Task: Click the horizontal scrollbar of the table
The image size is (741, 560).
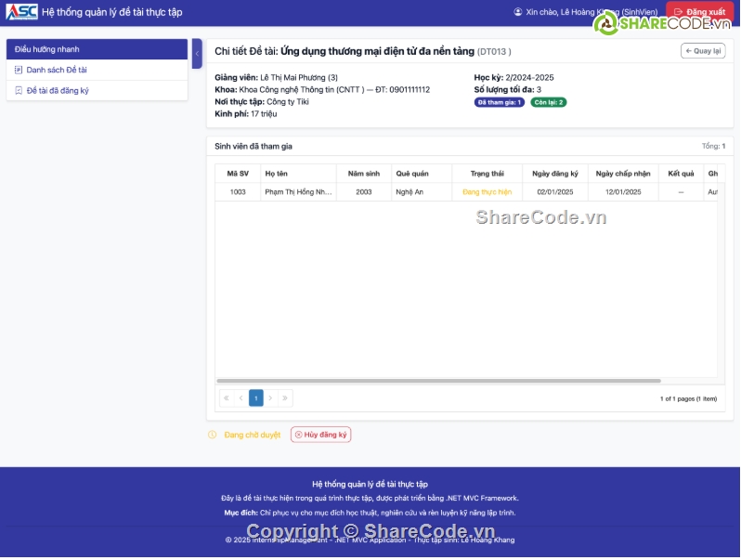Action: pyautogui.click(x=438, y=381)
